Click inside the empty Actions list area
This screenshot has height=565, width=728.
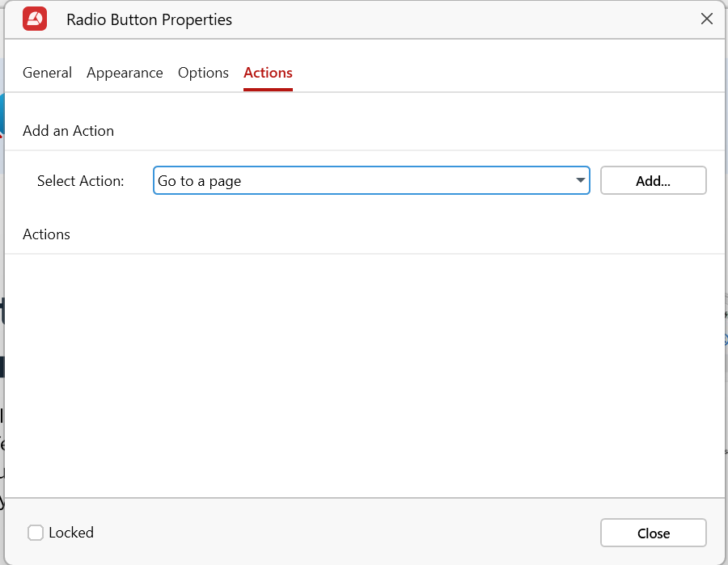364,372
